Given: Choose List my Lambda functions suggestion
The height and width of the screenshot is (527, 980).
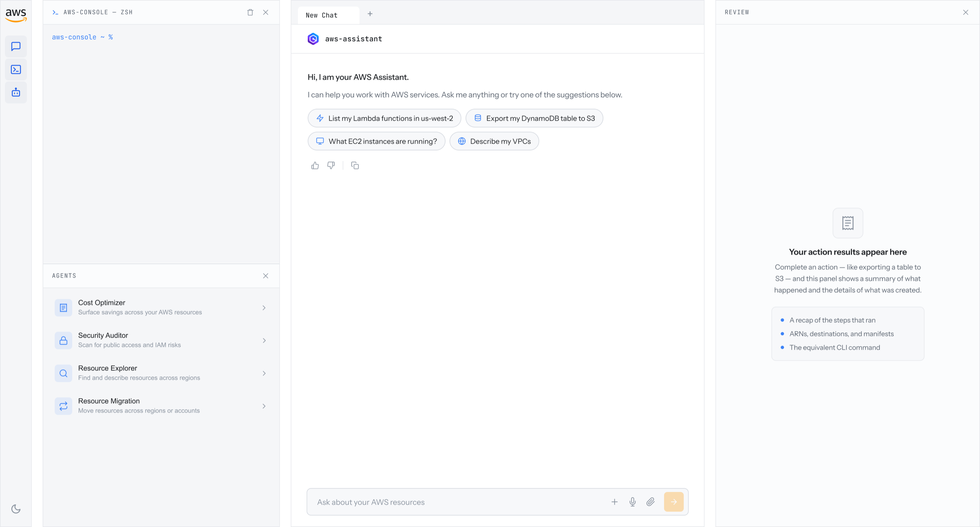Looking at the screenshot, I should 384,118.
